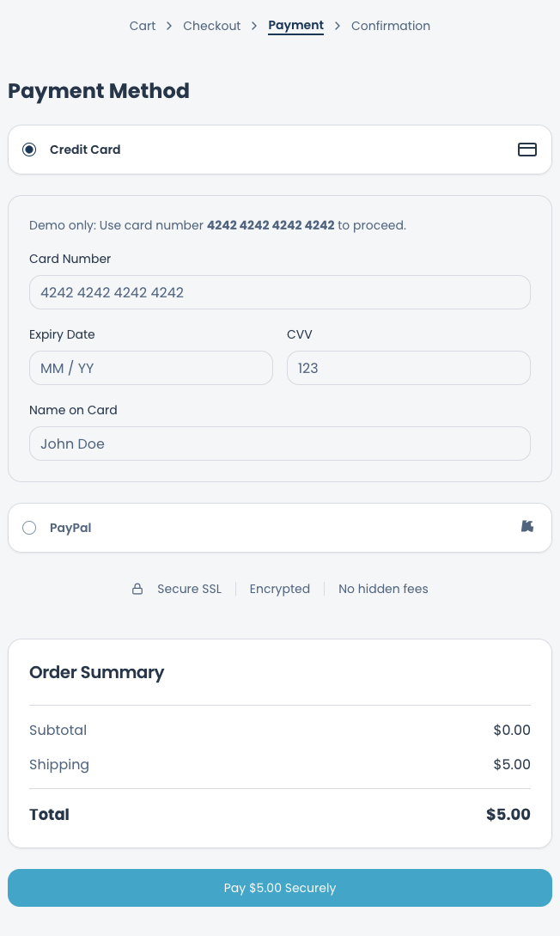Click the PayPal logo icon

point(527,527)
